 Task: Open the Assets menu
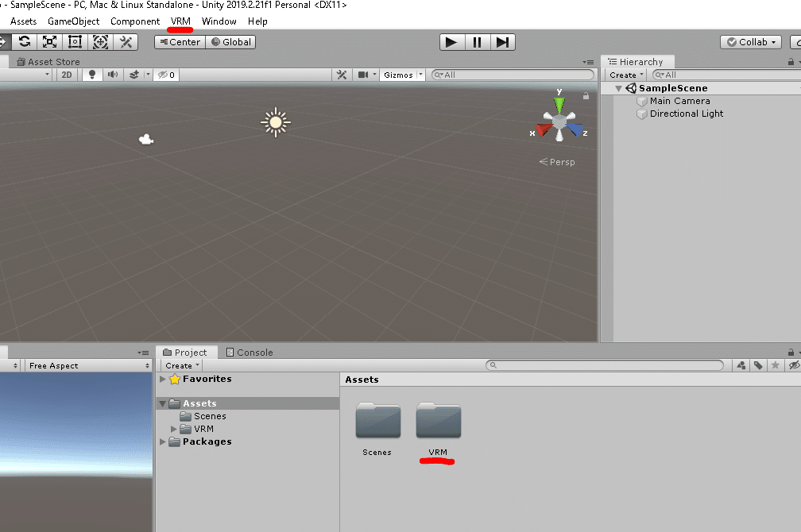[x=24, y=21]
